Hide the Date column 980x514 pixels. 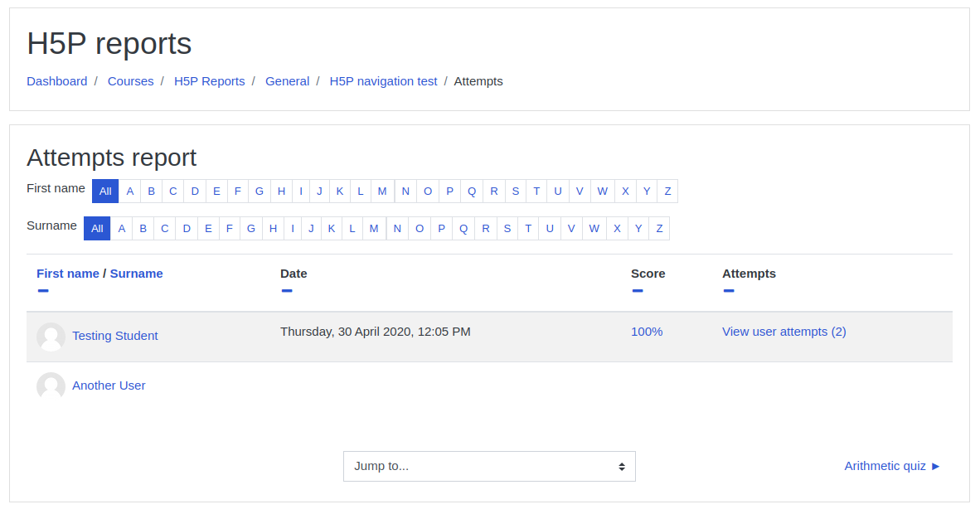coord(287,291)
